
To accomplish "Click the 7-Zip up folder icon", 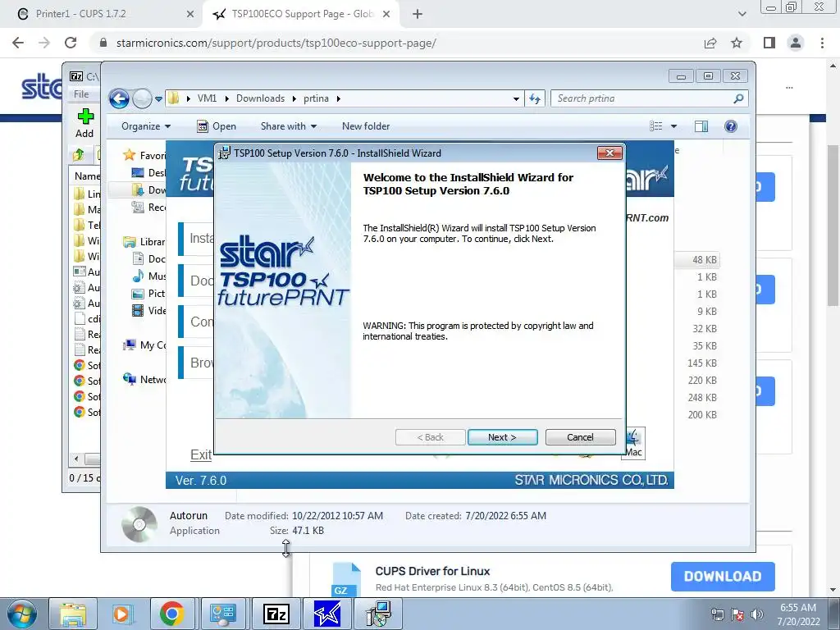I will pyautogui.click(x=78, y=155).
